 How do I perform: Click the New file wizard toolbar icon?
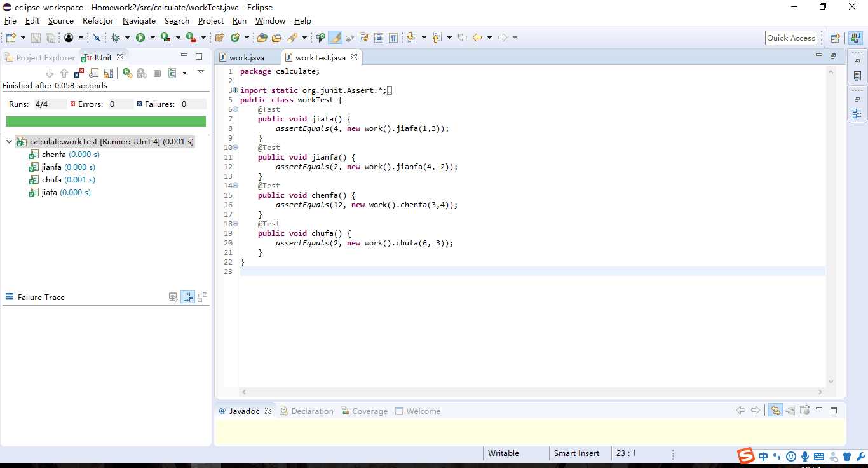pos(11,38)
